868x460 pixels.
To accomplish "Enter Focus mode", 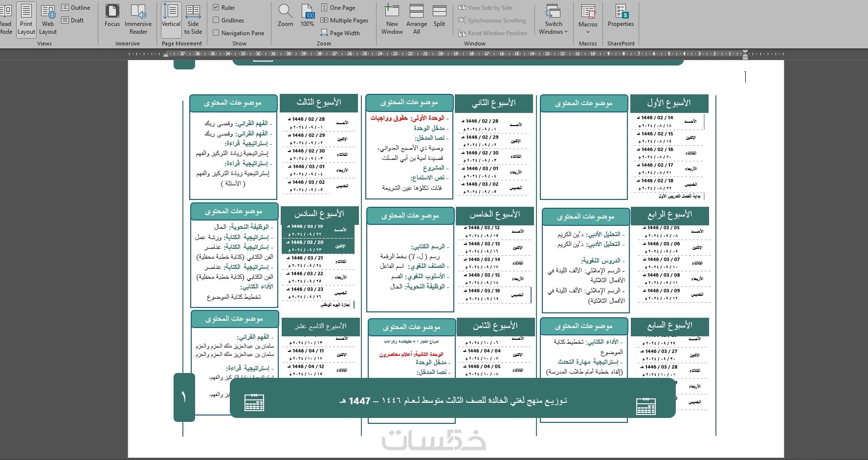I will pyautogui.click(x=112, y=16).
